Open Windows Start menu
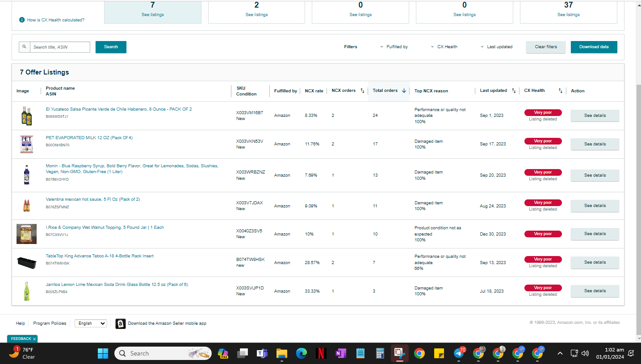This screenshot has width=641, height=364. (x=103, y=353)
